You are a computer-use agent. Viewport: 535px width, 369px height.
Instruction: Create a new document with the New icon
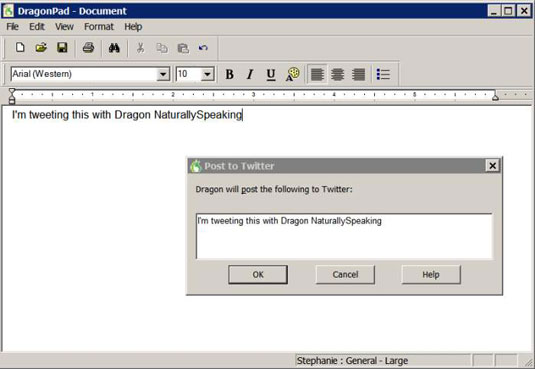click(x=20, y=47)
